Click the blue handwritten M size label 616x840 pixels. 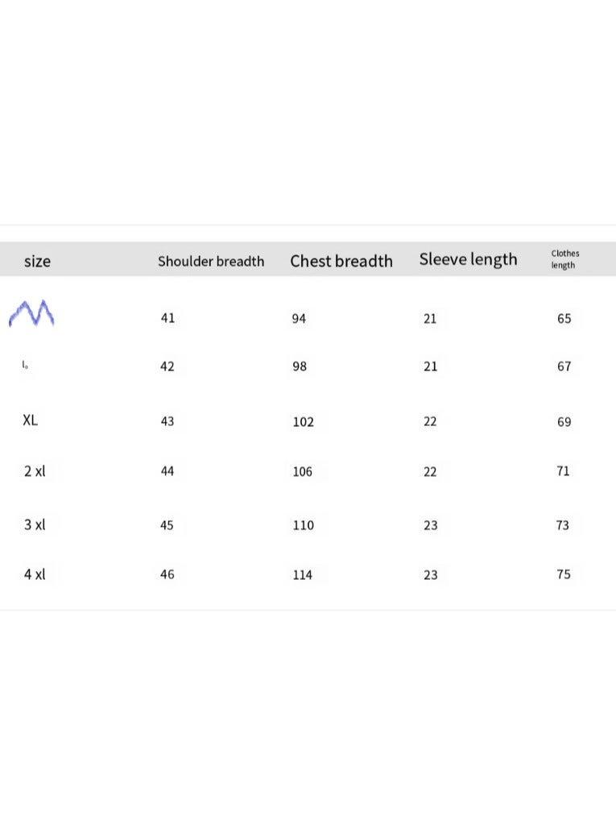(x=31, y=312)
